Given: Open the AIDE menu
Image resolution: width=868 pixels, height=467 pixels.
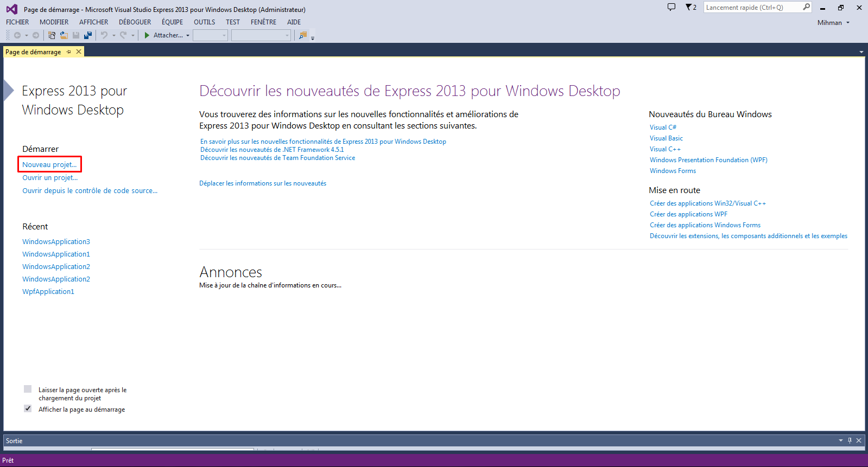Looking at the screenshot, I should (x=294, y=22).
